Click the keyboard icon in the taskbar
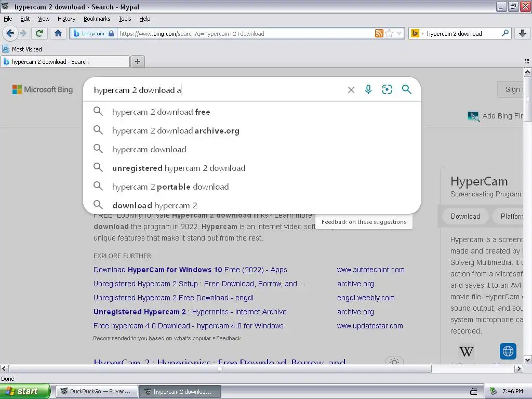The height and width of the screenshot is (399, 532). (474, 392)
